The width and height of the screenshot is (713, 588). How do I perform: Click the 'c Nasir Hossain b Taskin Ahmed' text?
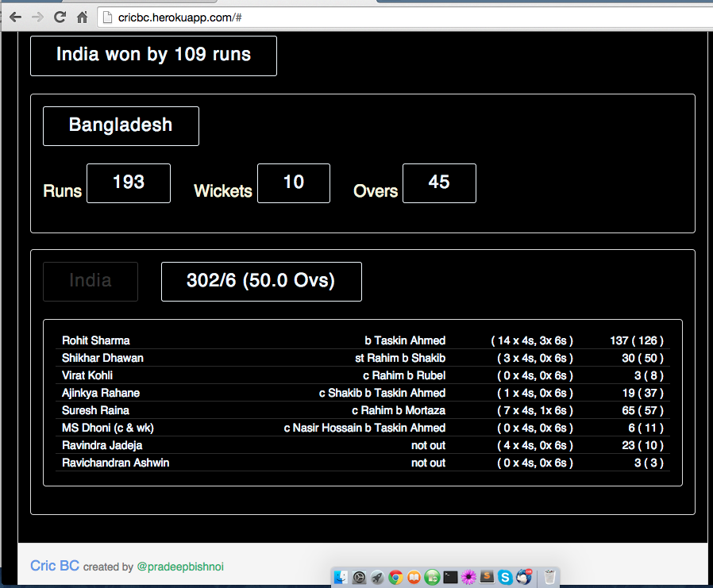coord(364,428)
